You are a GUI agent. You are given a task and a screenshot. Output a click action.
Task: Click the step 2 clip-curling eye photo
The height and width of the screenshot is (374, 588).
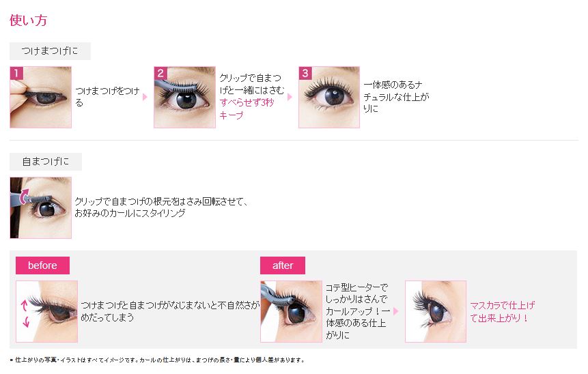pyautogui.click(x=185, y=98)
